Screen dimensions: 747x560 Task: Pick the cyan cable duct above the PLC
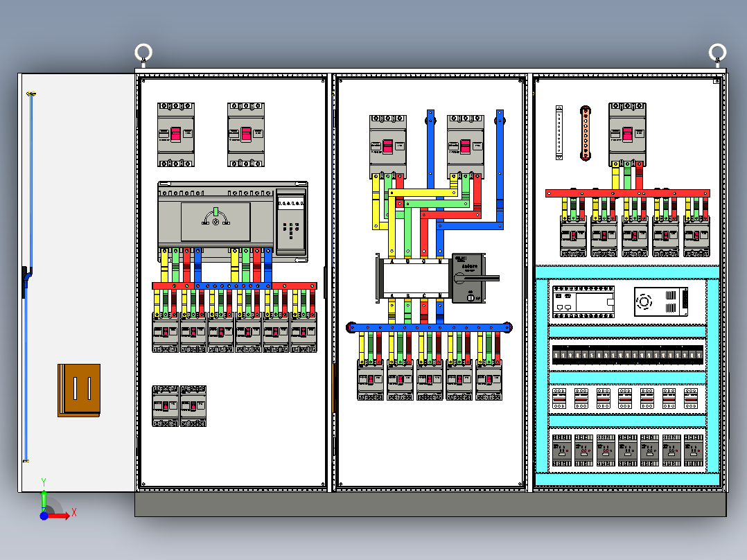[x=627, y=272]
